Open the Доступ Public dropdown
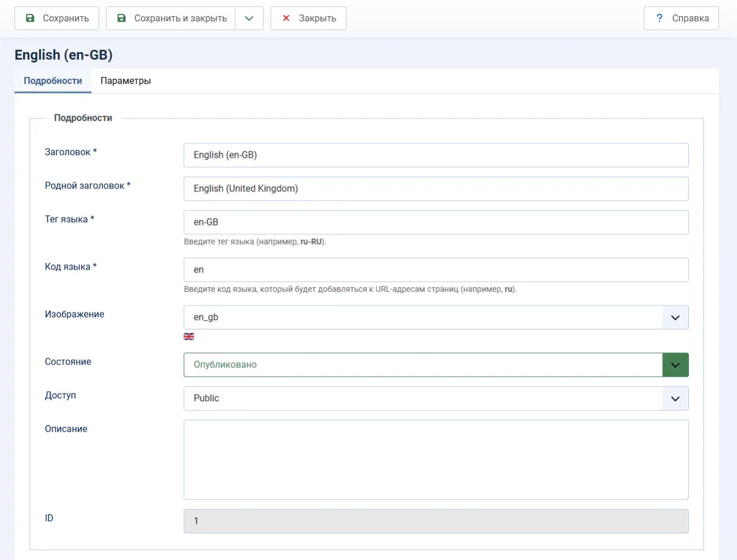This screenshot has height=560, width=737. 435,399
